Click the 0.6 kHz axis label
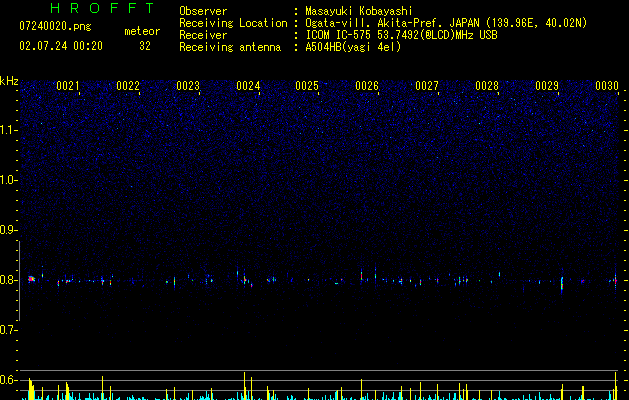 (8, 380)
